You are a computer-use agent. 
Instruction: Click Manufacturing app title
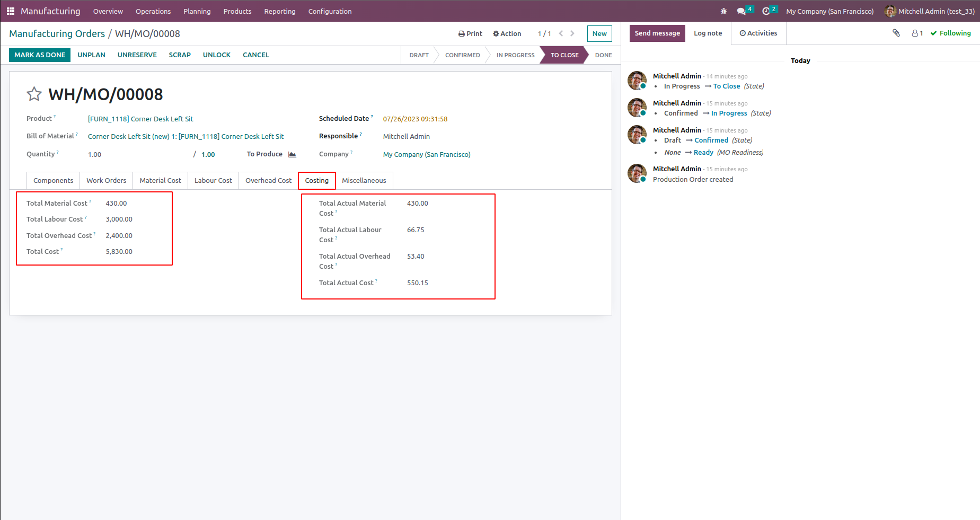pyautogui.click(x=50, y=11)
